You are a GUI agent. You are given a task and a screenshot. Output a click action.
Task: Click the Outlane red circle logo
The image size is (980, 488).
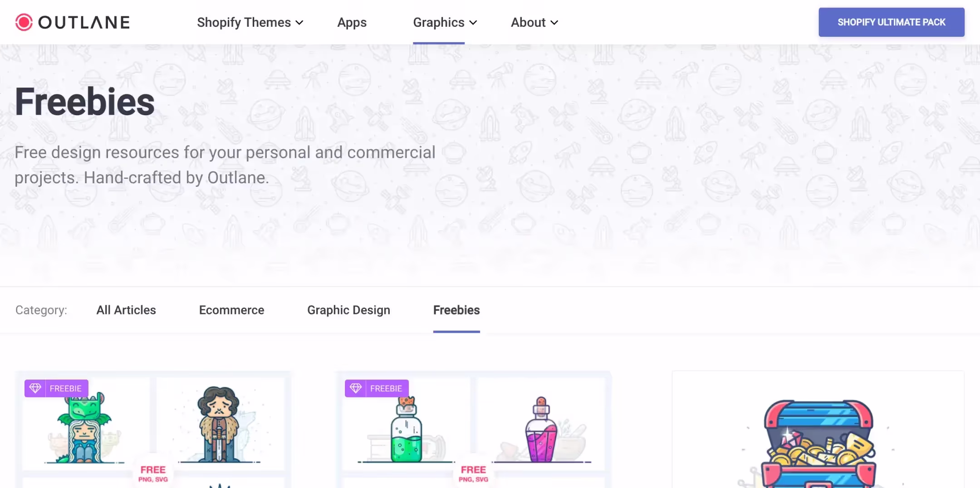24,22
